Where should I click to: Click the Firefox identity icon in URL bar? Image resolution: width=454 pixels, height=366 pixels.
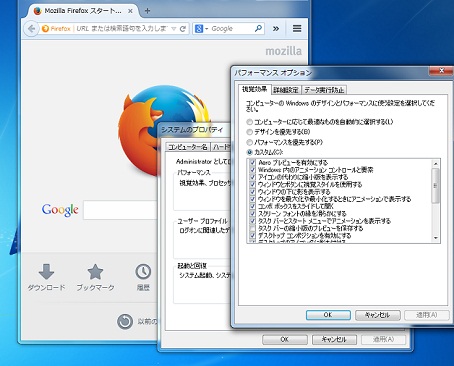tap(45, 29)
